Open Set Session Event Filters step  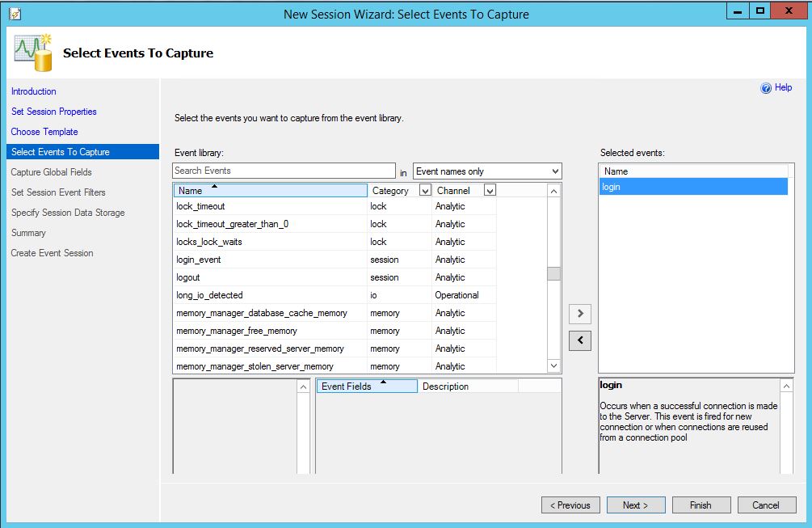pos(58,192)
